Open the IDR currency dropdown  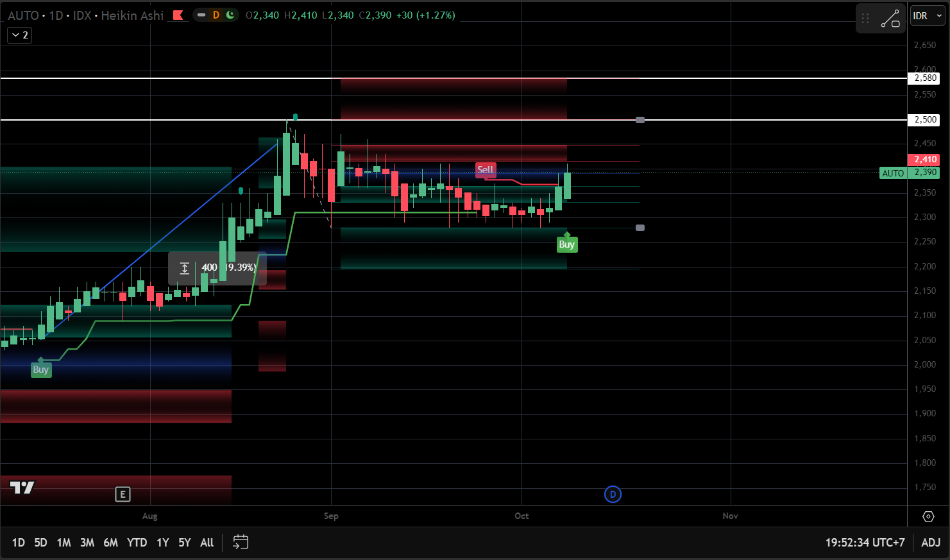[928, 16]
